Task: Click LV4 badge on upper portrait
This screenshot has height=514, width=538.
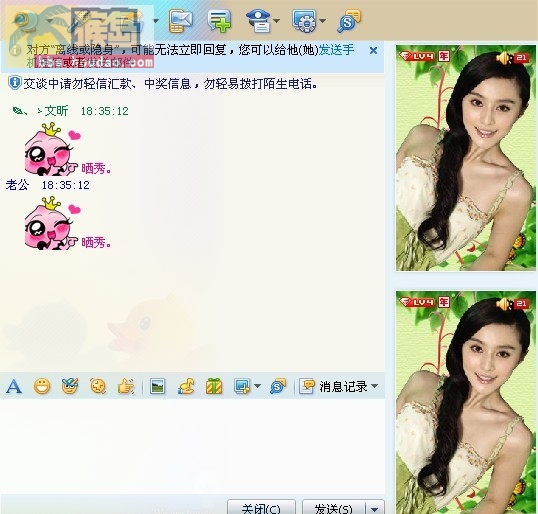Action: (418, 56)
